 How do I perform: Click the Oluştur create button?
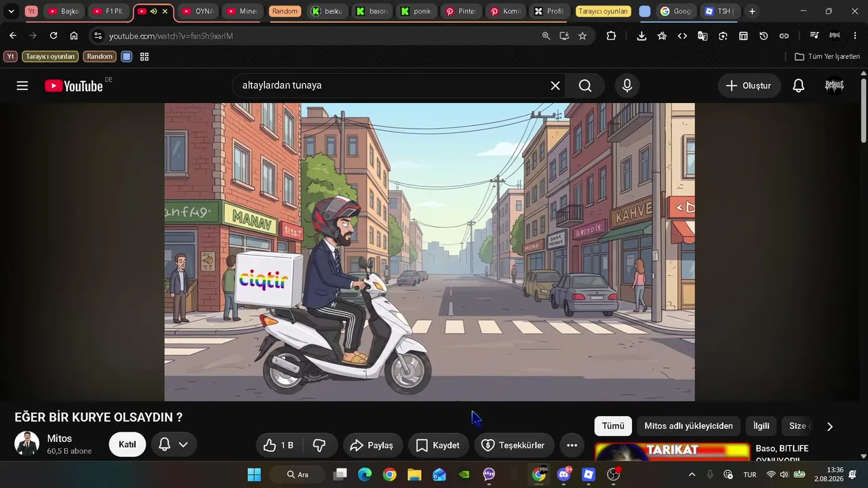749,85
